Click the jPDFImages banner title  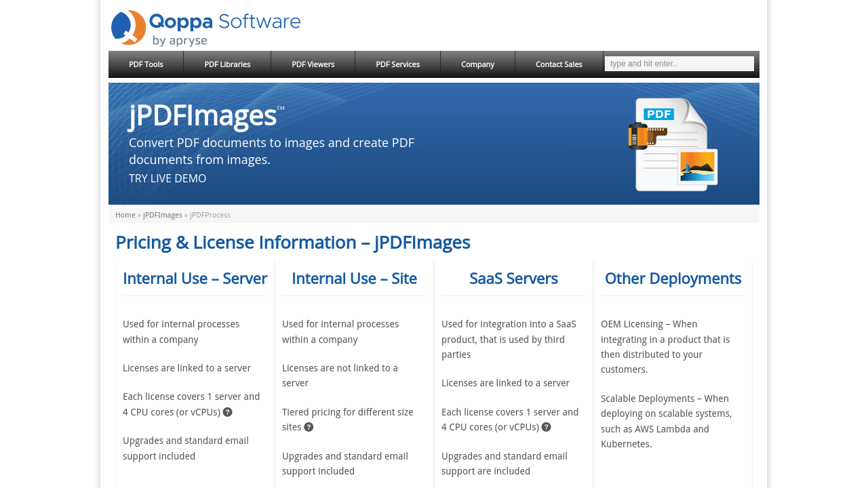pyautogui.click(x=203, y=115)
